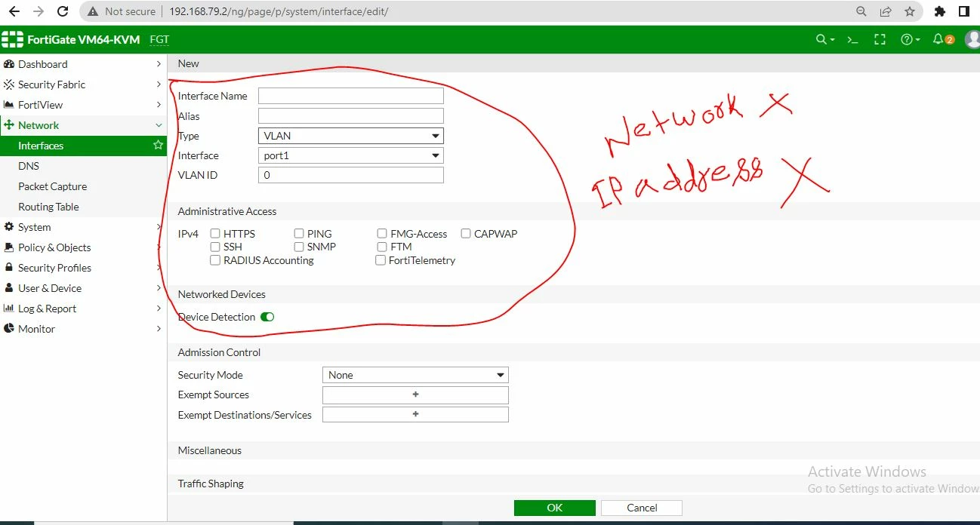
Task: Enable FMG-Access checkbox
Action: pyautogui.click(x=382, y=234)
